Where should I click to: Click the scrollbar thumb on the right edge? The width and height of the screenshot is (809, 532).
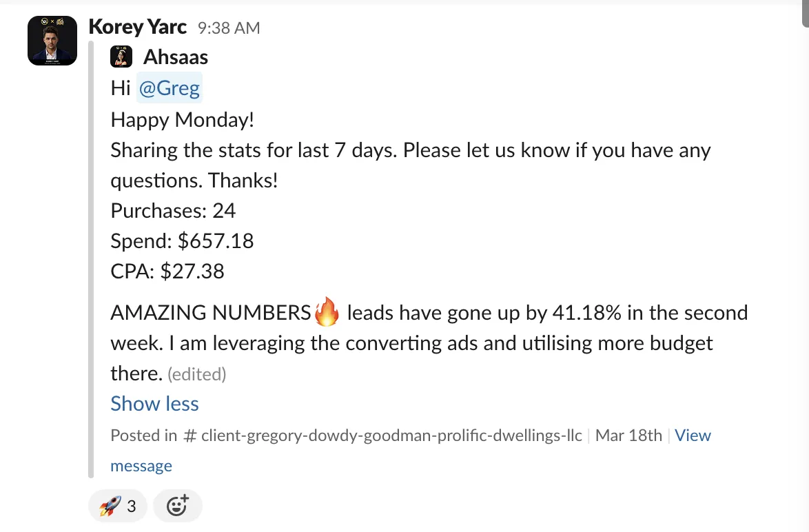click(x=806, y=13)
